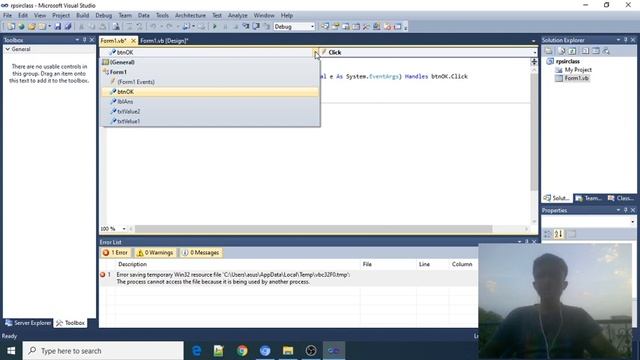Click the code editor horizontal scrollbar
The height and width of the screenshot is (360, 640).
(313, 229)
